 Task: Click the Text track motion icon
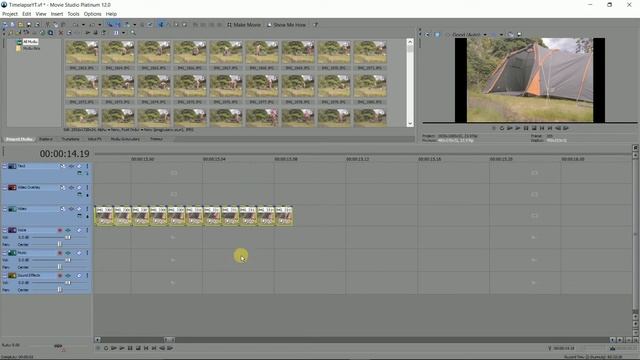point(62,166)
